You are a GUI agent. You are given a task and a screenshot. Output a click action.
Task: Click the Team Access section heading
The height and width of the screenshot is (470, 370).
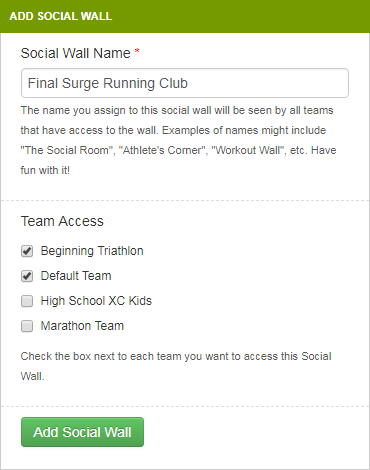pyautogui.click(x=62, y=221)
